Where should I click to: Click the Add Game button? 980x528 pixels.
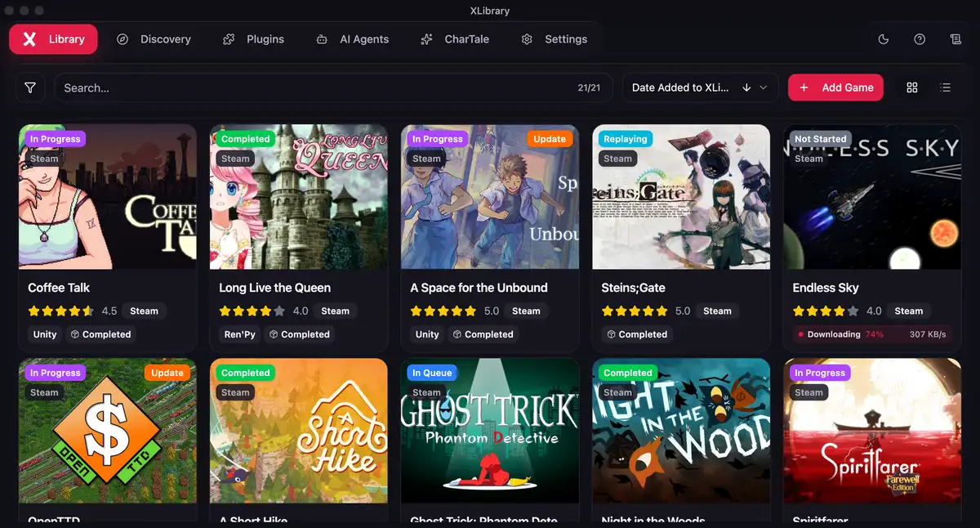[x=835, y=87]
